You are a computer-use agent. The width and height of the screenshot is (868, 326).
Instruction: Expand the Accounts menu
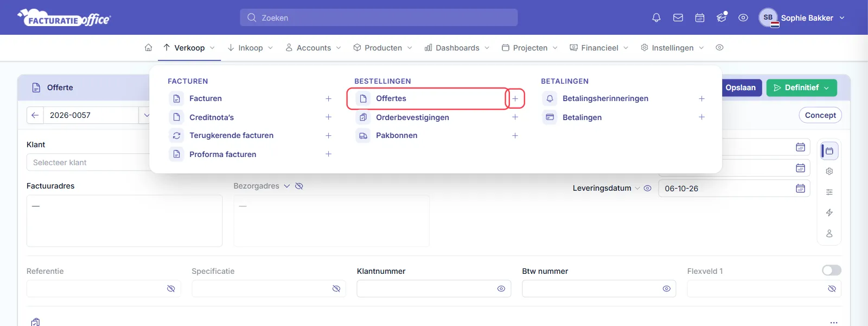point(314,48)
